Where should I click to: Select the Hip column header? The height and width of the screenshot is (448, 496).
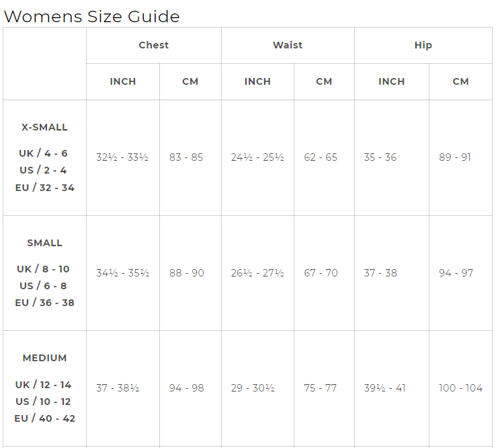(x=423, y=45)
